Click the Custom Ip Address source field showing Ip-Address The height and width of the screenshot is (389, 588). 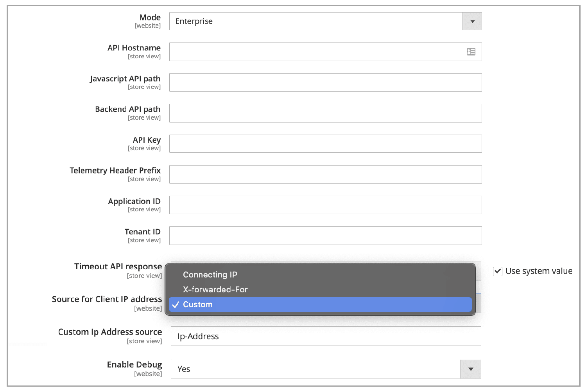(x=325, y=336)
